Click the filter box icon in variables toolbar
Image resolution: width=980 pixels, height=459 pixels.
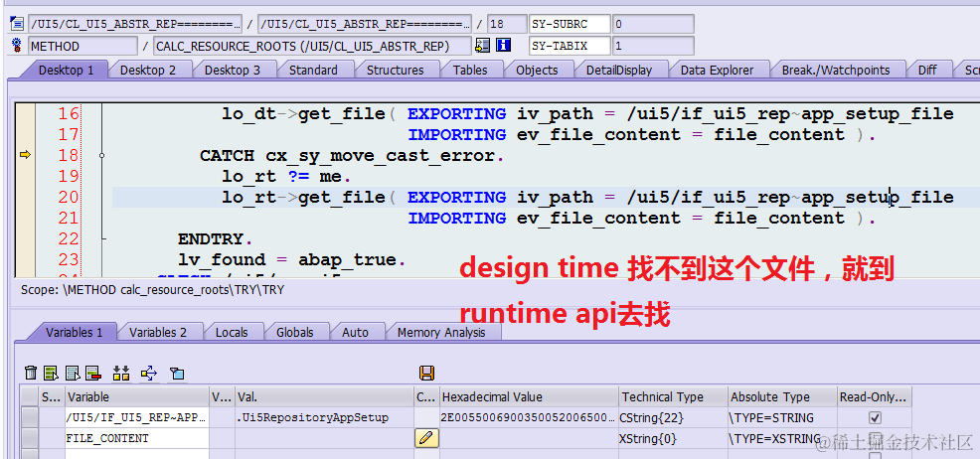pyautogui.click(x=177, y=374)
